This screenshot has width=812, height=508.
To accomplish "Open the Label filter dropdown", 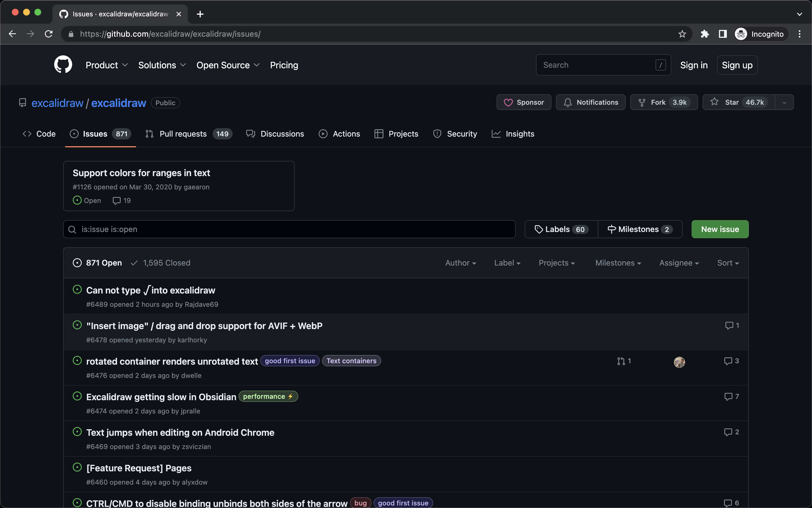I will pos(507,263).
